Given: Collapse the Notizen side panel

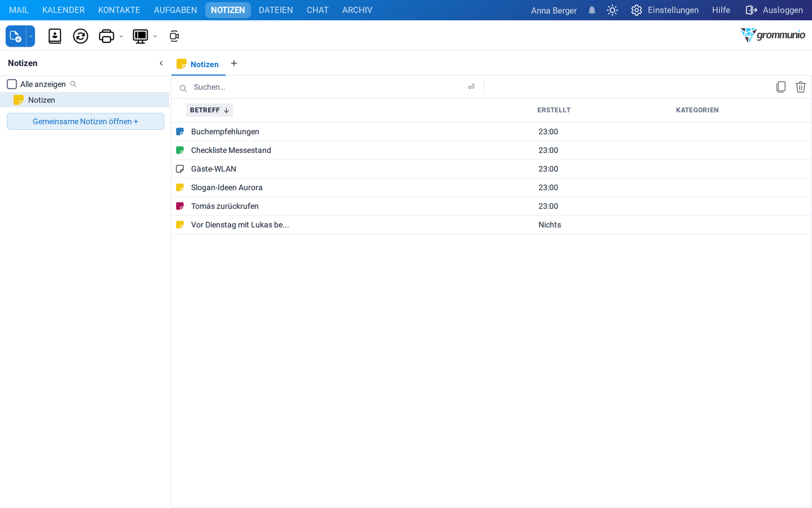Looking at the screenshot, I should coord(161,63).
